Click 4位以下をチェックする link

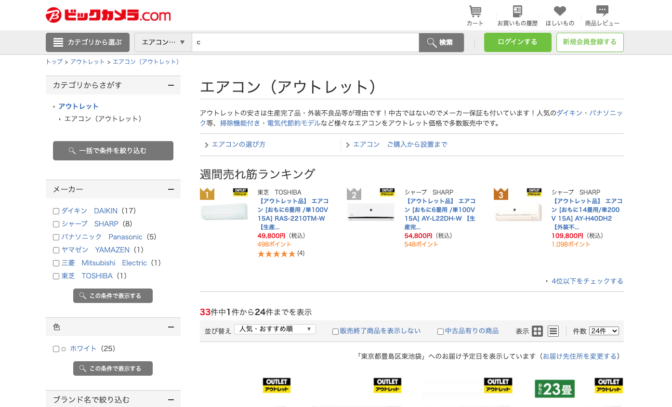pyautogui.click(x=587, y=281)
